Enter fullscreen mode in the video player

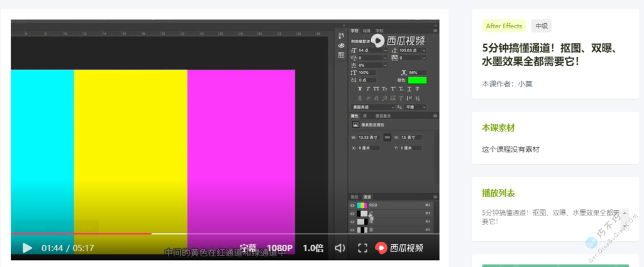click(x=362, y=248)
